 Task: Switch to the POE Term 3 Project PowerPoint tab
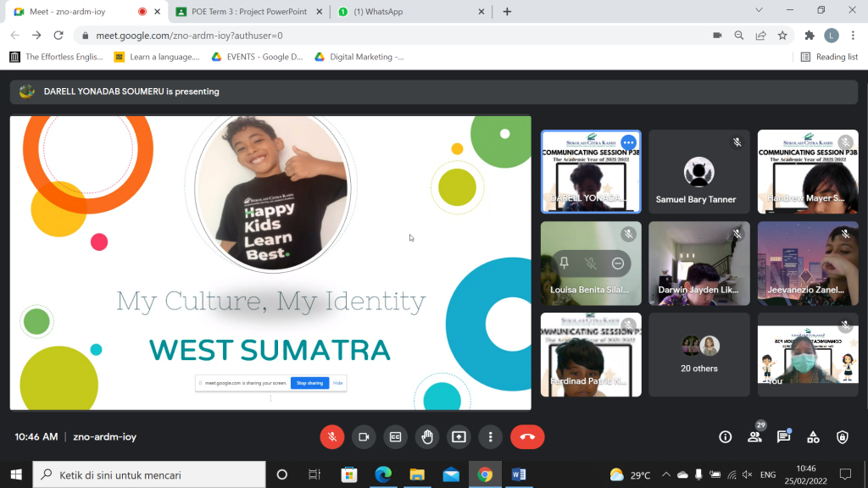point(241,12)
